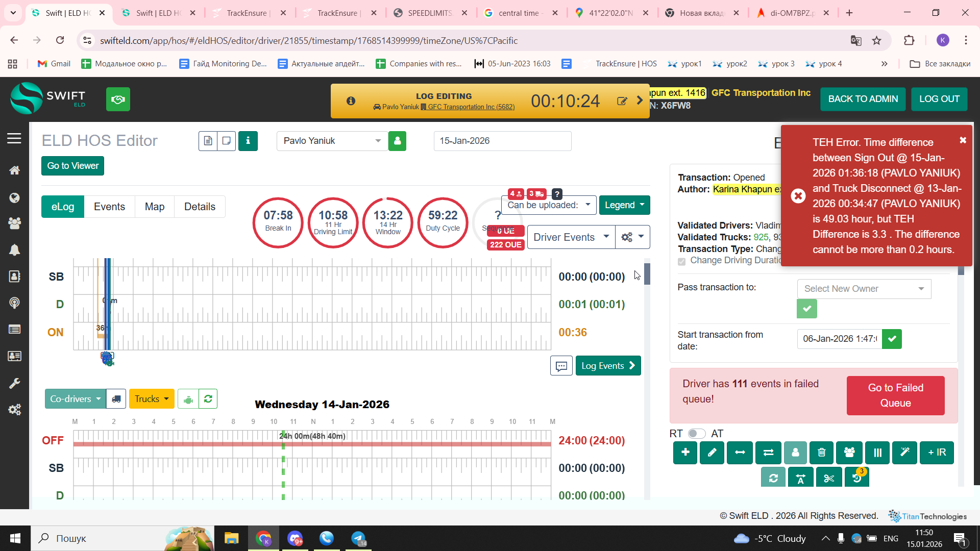The image size is (980, 551).
Task: Expand the Driver Events dropdown
Action: (571, 237)
